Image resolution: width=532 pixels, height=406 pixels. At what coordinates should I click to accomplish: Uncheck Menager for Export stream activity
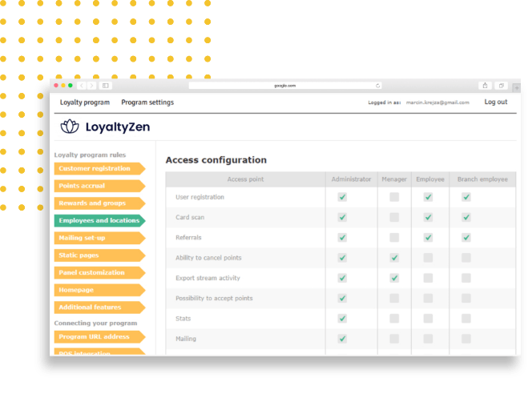click(x=394, y=278)
